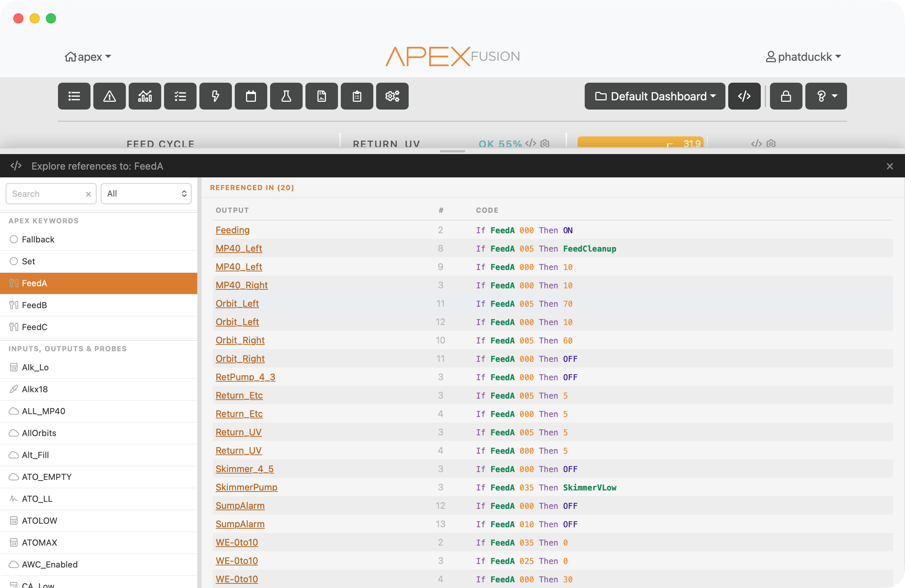Close the Explore references panel
The height and width of the screenshot is (588, 905).
[890, 166]
